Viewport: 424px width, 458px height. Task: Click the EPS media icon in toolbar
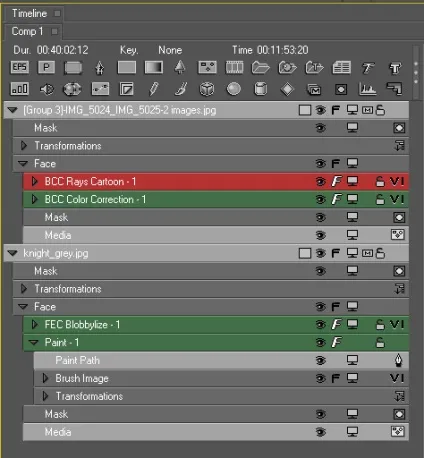pyautogui.click(x=20, y=67)
